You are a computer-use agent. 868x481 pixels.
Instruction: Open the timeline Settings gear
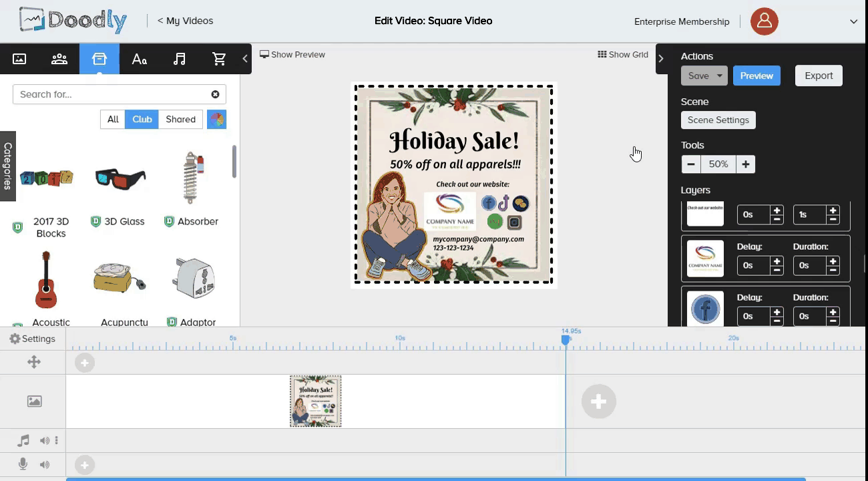click(15, 339)
